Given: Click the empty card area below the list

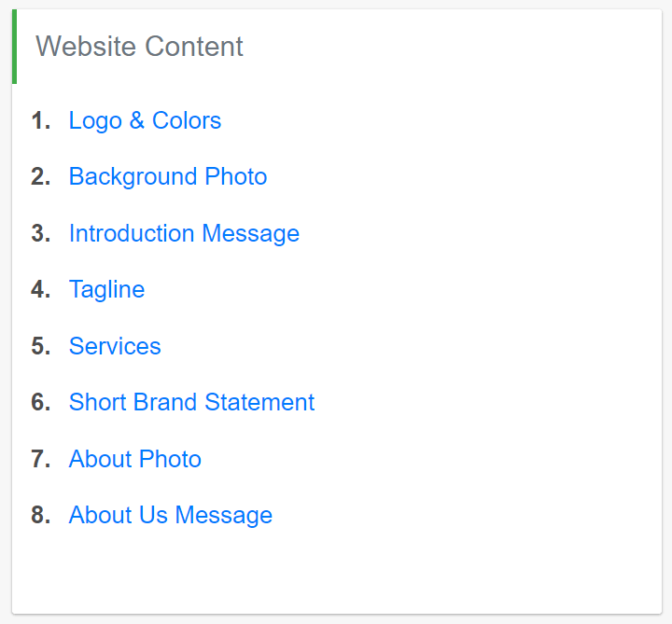Looking at the screenshot, I should pos(337,572).
